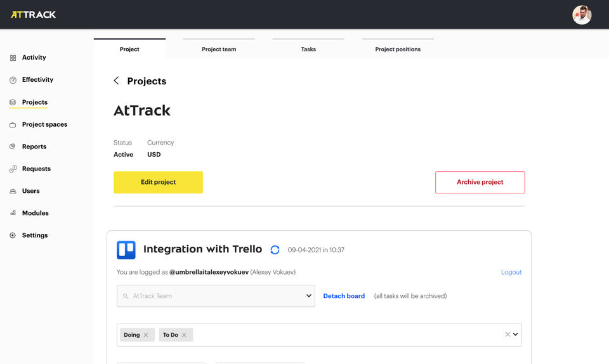Click the search icon in board field
Screen dimensions: 609x364
(x=126, y=296)
